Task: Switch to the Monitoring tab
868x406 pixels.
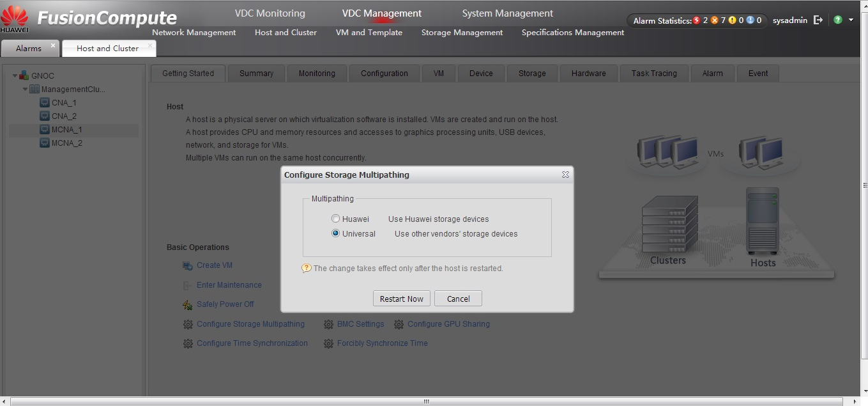Action: [x=317, y=74]
